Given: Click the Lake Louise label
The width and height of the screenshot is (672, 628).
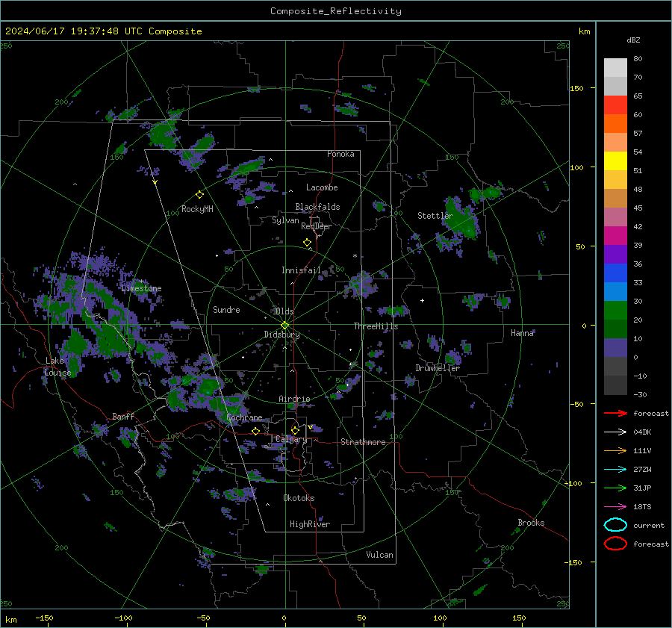Looking at the screenshot, I should pyautogui.click(x=57, y=367).
